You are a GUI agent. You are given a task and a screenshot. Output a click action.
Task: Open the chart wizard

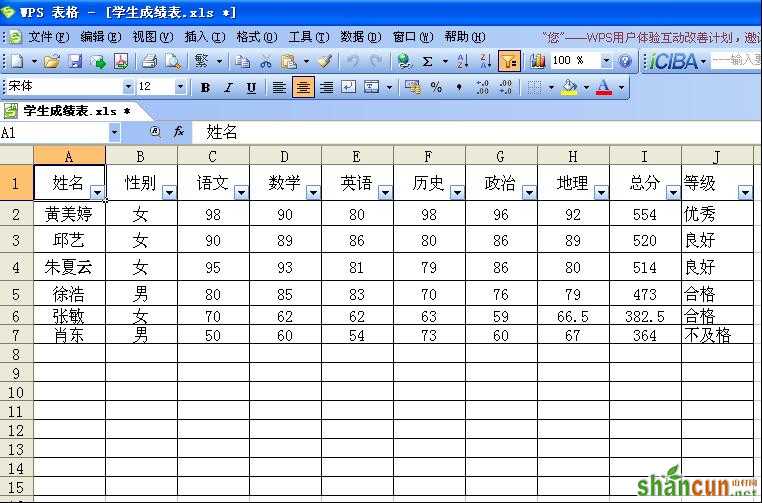click(x=537, y=61)
